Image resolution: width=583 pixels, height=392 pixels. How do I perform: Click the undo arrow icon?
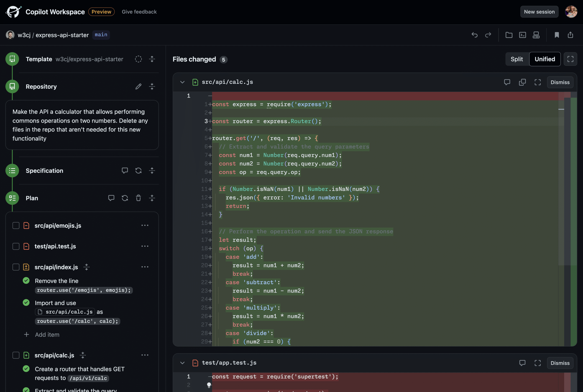tap(474, 35)
